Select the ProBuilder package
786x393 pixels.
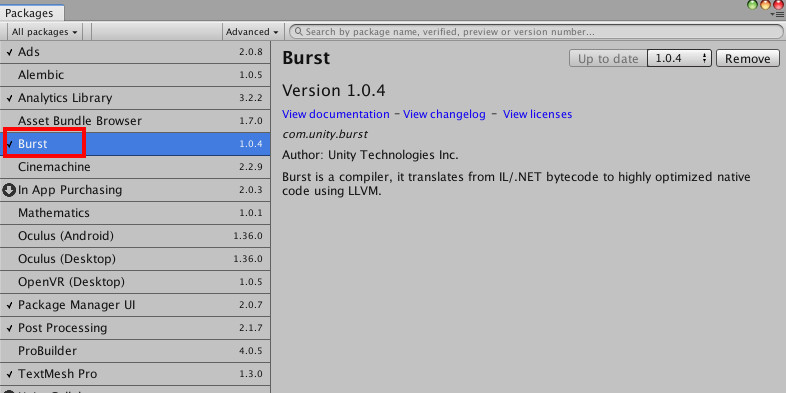coord(135,351)
